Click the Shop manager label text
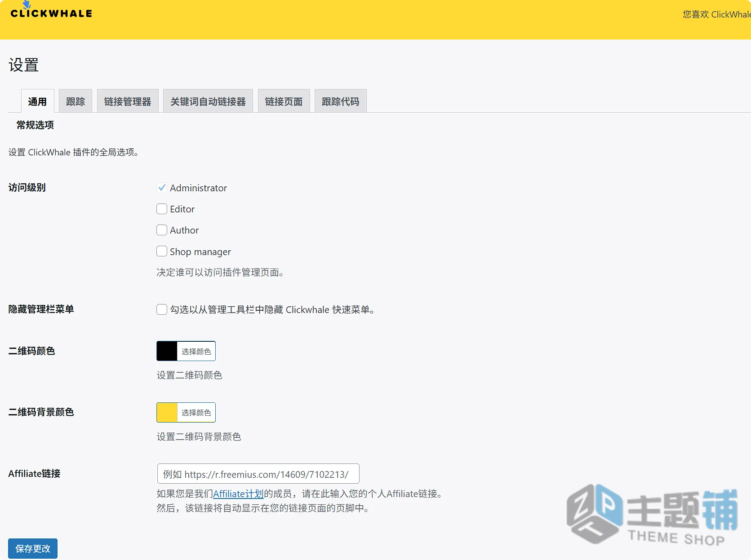Screen dimensions: 751x560 pos(200,251)
